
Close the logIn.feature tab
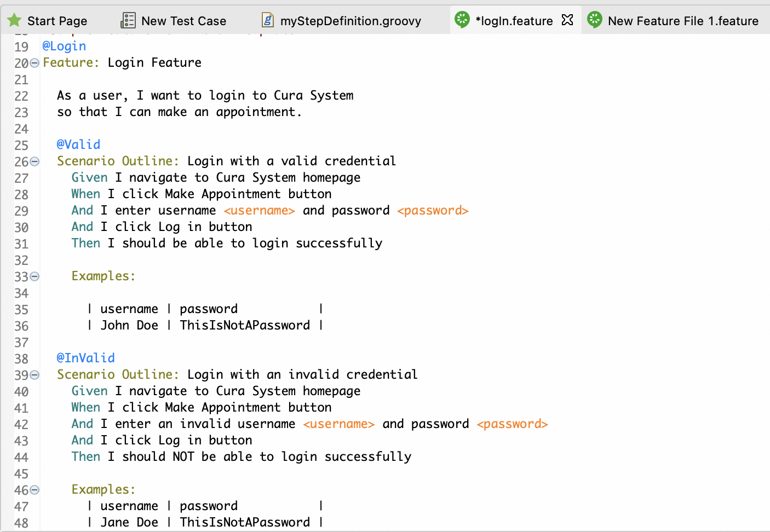pos(568,20)
